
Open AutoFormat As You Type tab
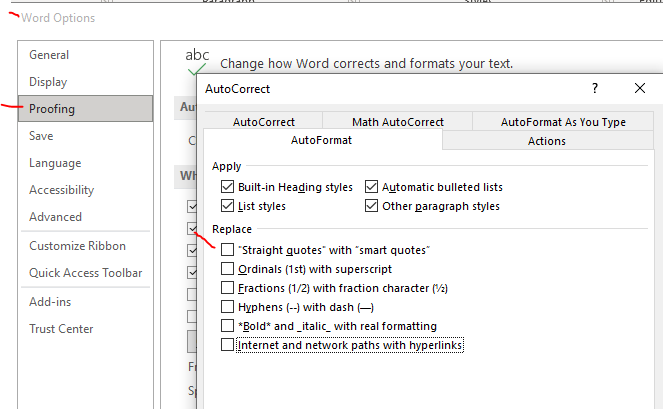(x=563, y=122)
